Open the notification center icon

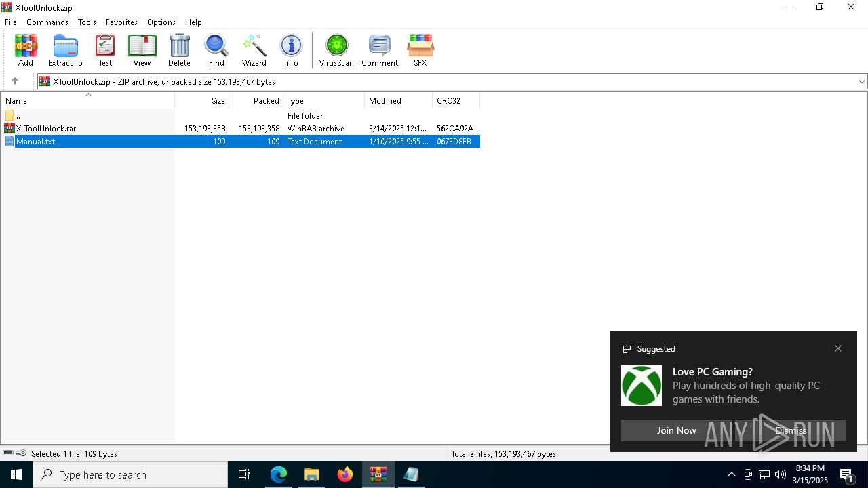coord(847,474)
